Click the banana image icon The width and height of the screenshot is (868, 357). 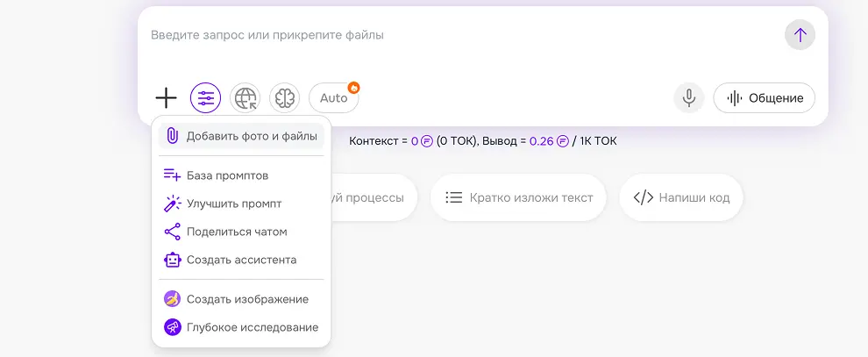point(172,299)
